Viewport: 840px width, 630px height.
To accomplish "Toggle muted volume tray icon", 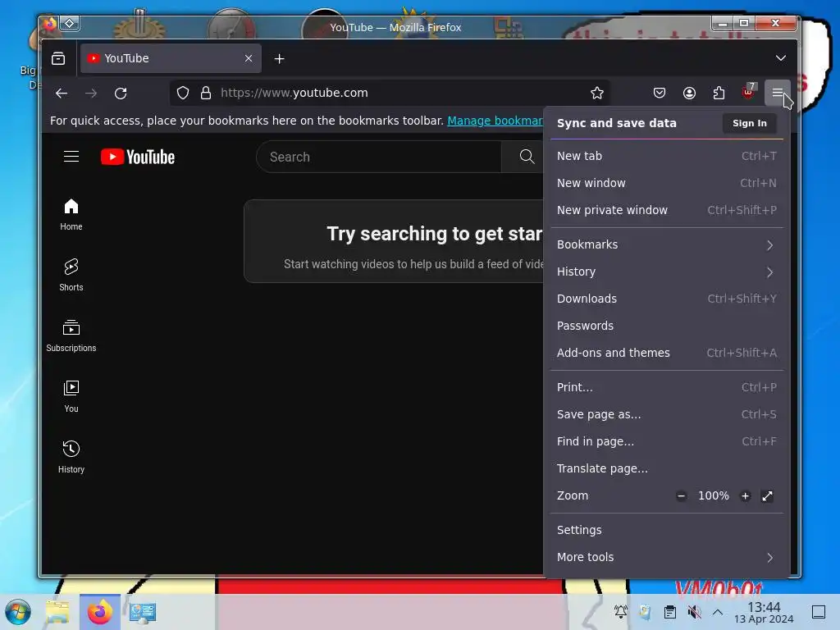I will 694,612.
